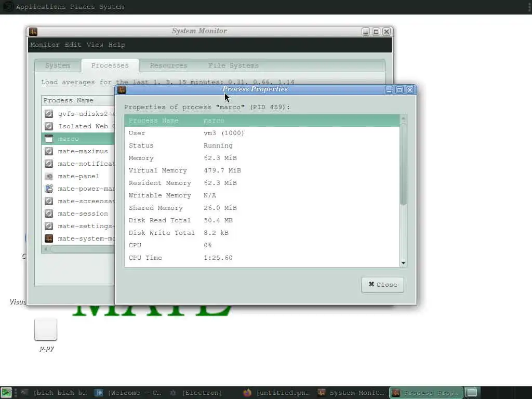Select the Memory 62.3 MiB row

click(x=262, y=158)
